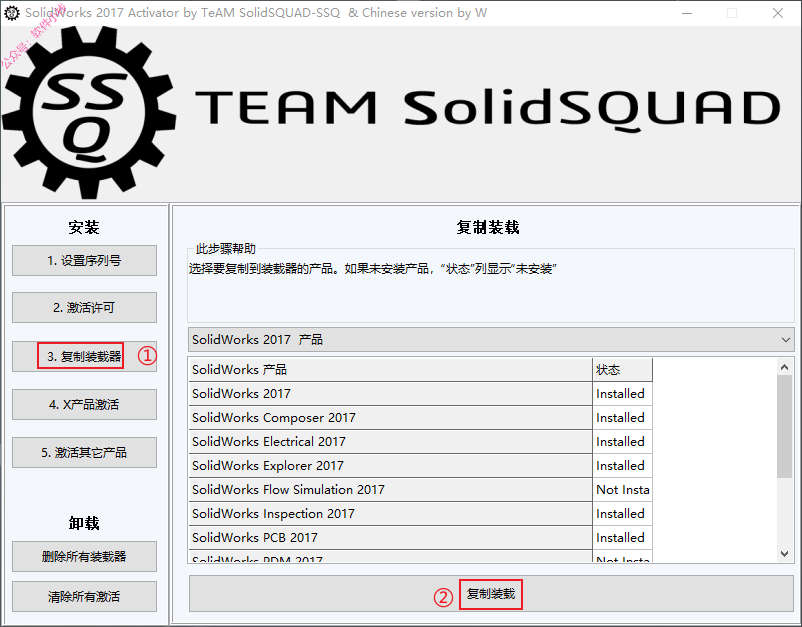Select '3. 复制装载器' step button

click(x=84, y=356)
